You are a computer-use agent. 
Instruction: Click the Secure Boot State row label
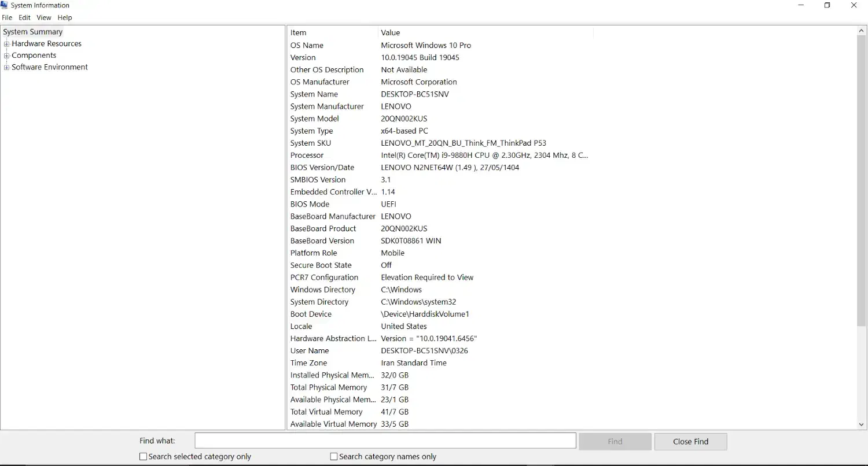coord(321,265)
